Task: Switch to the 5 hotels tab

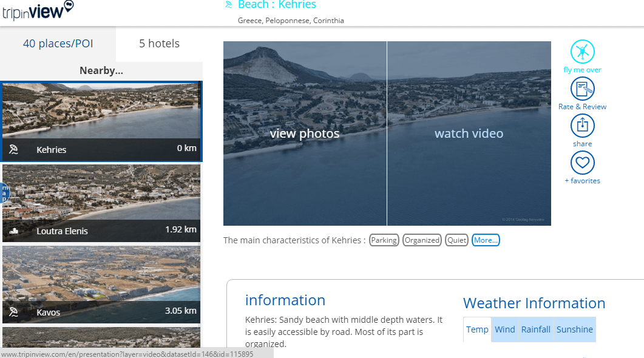Action: (159, 44)
